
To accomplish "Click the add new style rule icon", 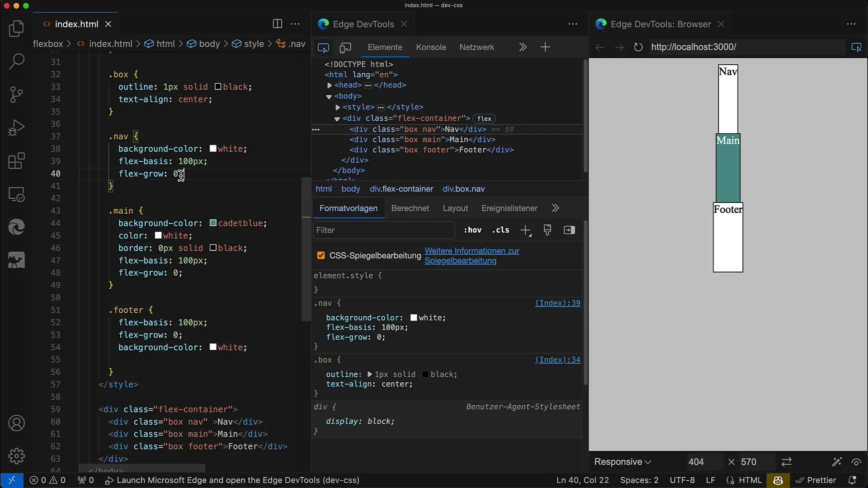I will tap(524, 230).
